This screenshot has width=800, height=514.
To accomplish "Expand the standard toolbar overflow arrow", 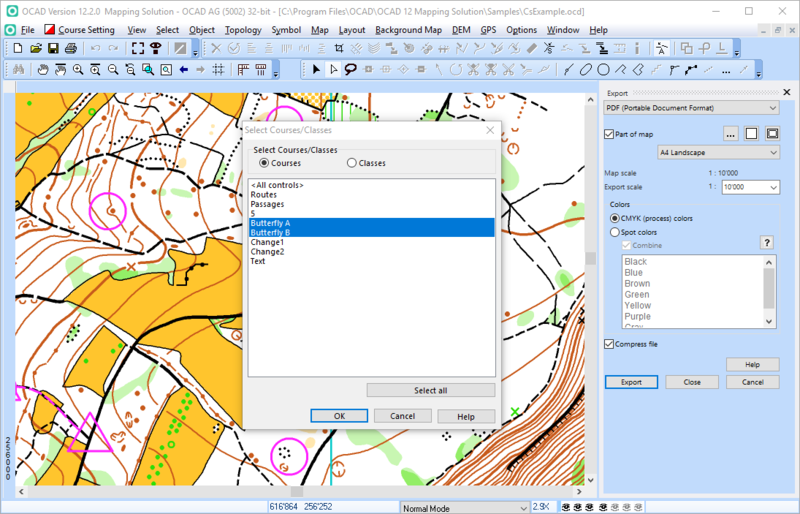I will pos(195,52).
